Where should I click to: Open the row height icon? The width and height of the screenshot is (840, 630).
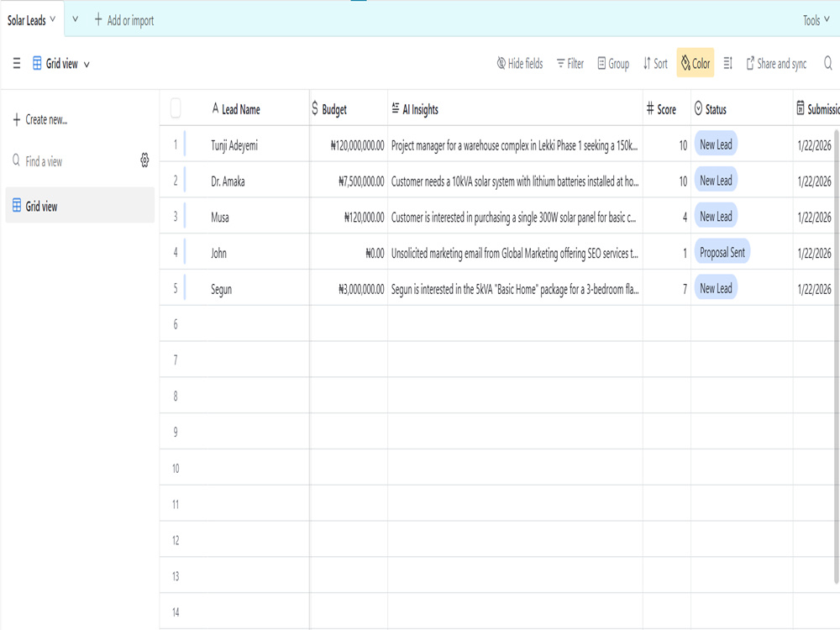coord(727,64)
